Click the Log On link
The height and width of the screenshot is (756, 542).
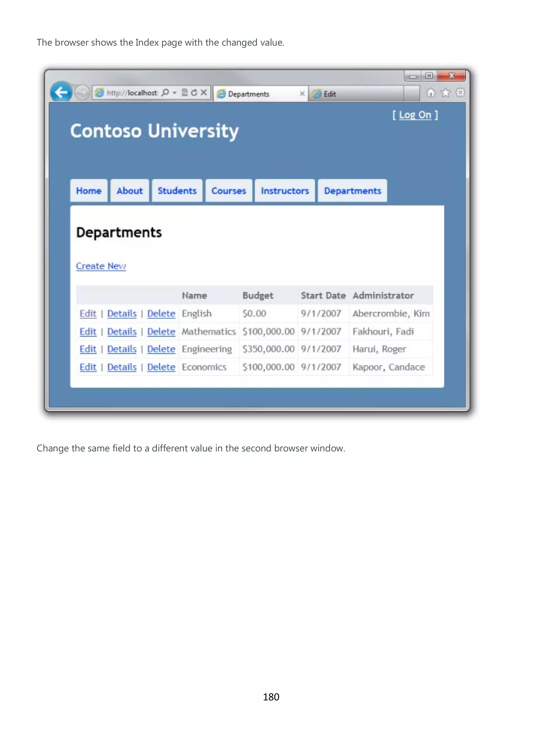(x=415, y=115)
